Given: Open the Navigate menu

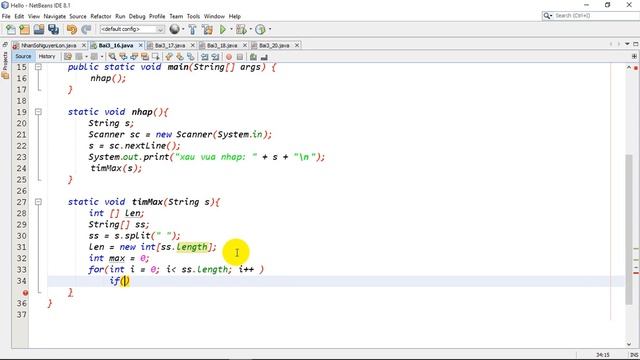Looking at the screenshot, I should pyautogui.click(x=55, y=16).
